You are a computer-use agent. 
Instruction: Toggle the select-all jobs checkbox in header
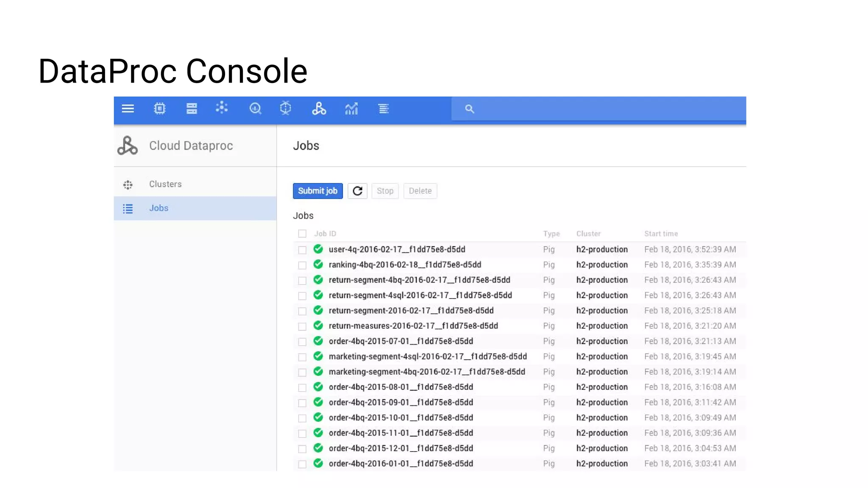tap(302, 234)
